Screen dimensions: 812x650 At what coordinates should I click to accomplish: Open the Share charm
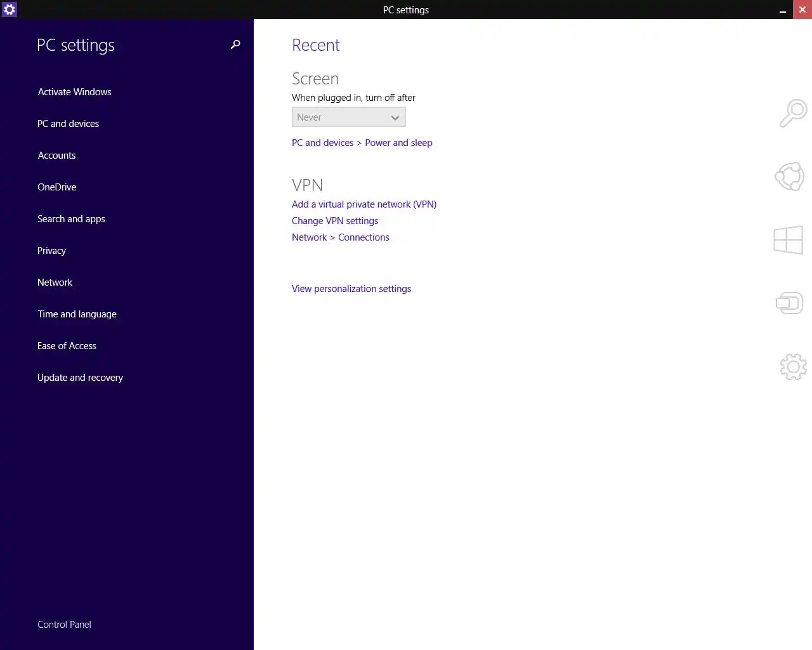[x=790, y=176]
